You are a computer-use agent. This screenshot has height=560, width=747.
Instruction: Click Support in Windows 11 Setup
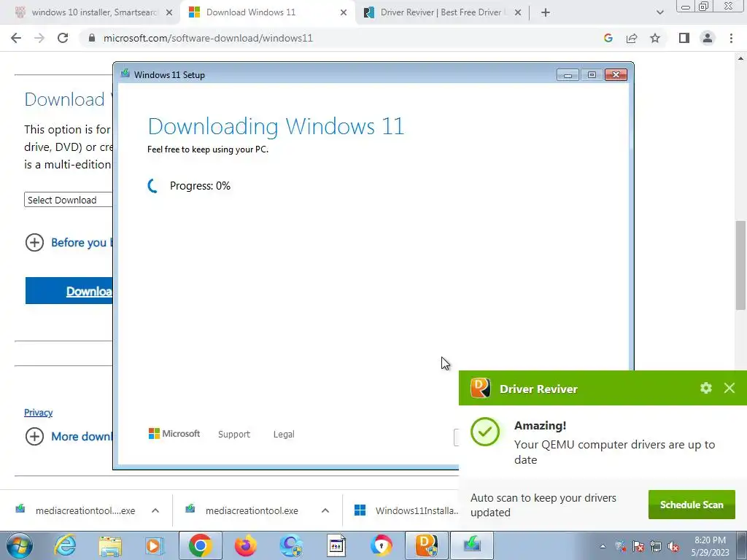click(234, 435)
